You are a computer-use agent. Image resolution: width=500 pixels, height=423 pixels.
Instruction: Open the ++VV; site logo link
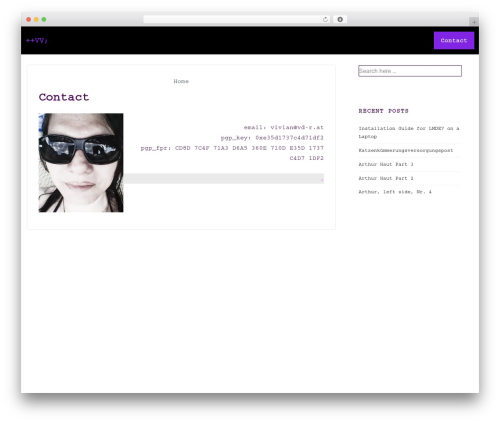pyautogui.click(x=37, y=40)
